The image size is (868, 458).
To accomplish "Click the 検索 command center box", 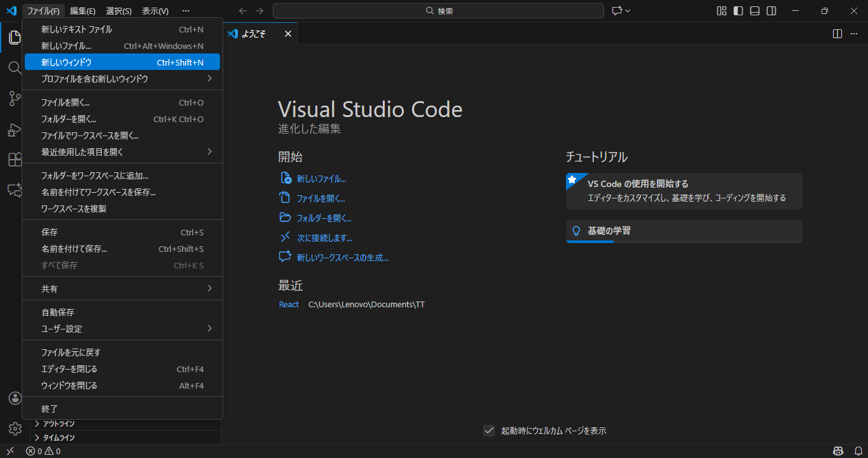I will 438,11.
